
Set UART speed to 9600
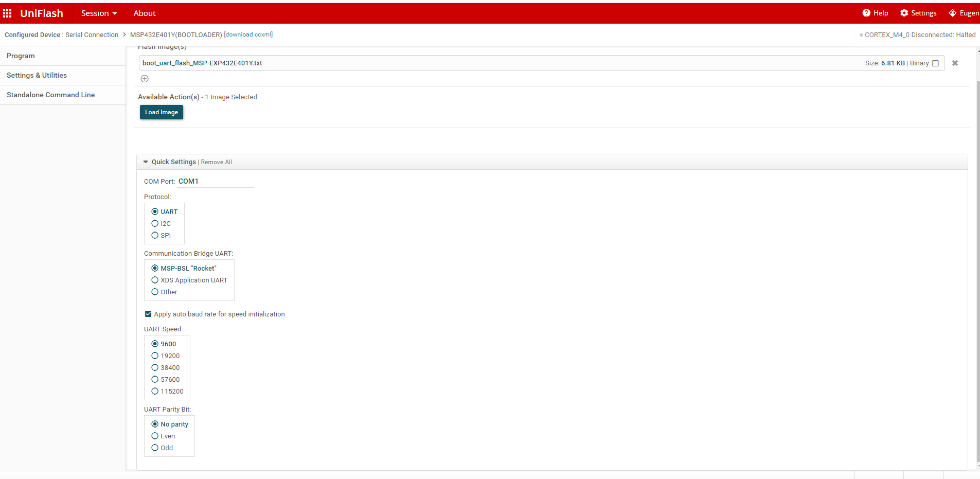[155, 344]
